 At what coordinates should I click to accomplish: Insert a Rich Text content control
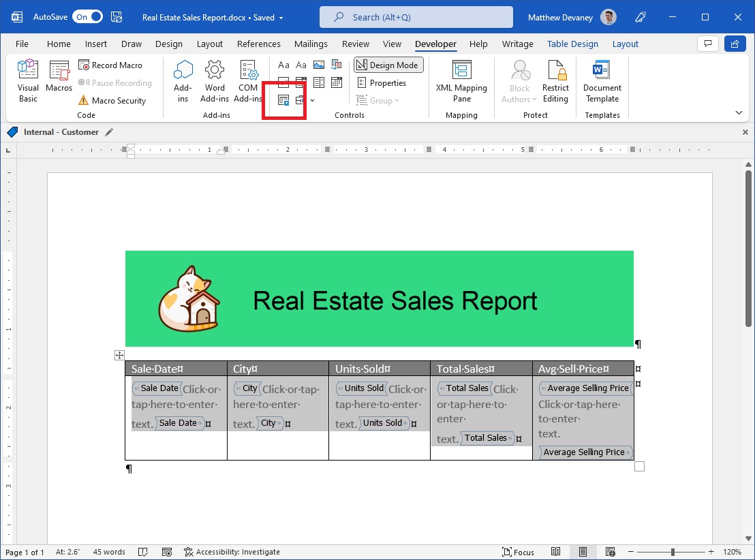[x=283, y=65]
